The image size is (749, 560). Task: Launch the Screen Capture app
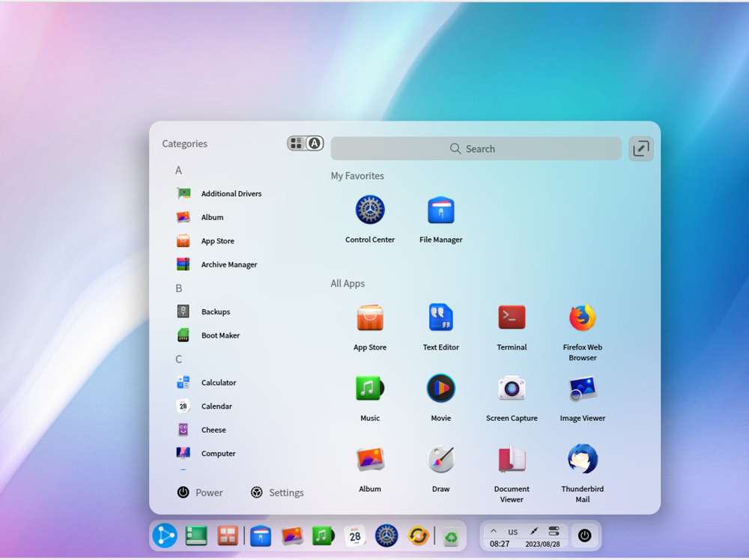512,389
